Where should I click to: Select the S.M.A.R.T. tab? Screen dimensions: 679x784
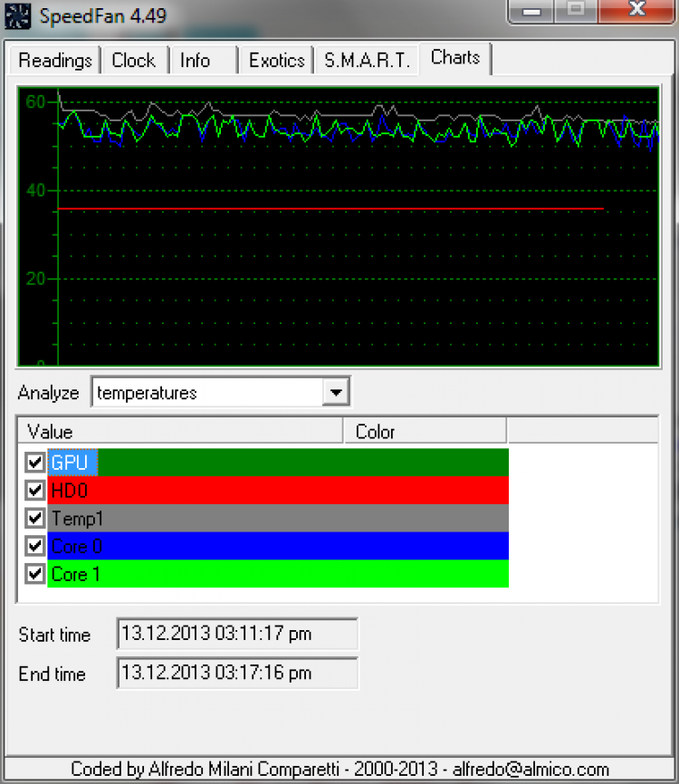[367, 61]
